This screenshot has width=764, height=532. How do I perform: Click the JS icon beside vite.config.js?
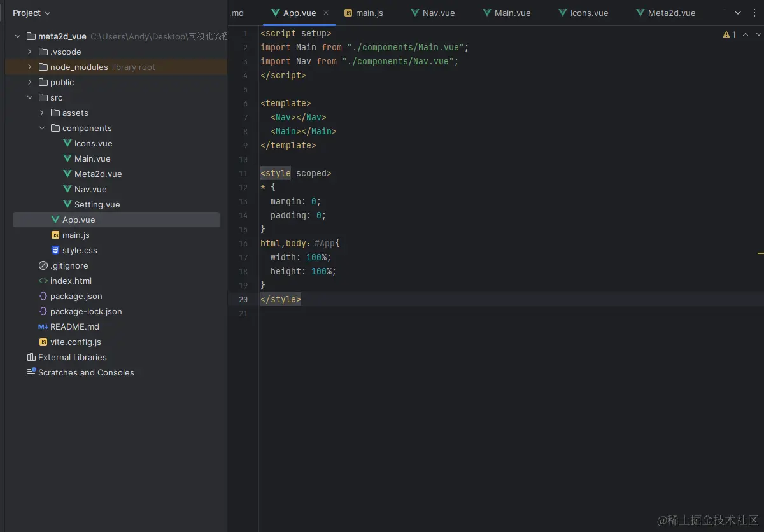(43, 342)
